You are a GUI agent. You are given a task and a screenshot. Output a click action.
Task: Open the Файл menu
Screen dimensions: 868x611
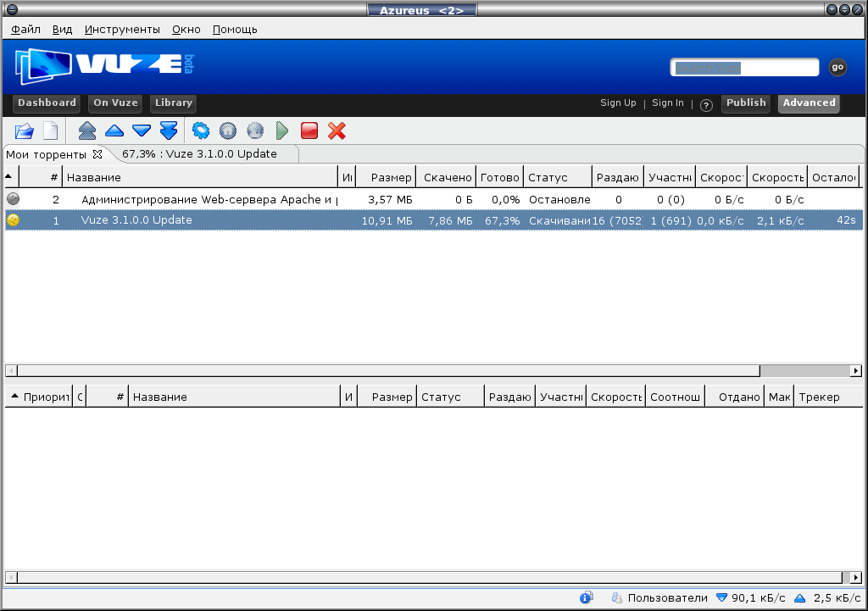[x=26, y=29]
